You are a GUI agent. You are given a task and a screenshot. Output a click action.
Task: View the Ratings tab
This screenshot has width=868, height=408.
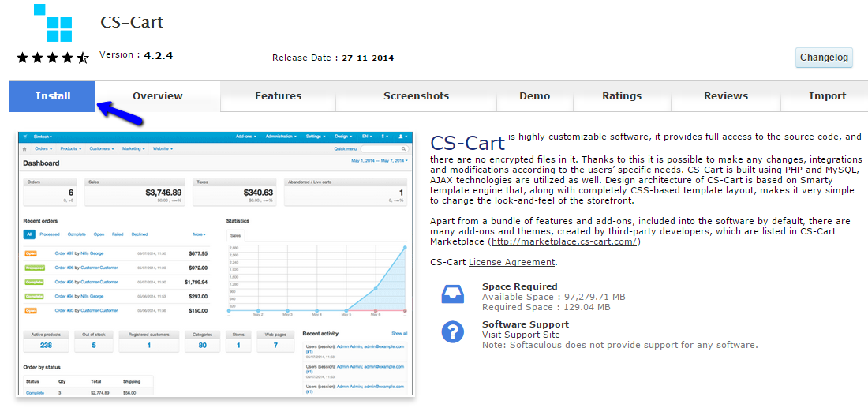pyautogui.click(x=622, y=96)
